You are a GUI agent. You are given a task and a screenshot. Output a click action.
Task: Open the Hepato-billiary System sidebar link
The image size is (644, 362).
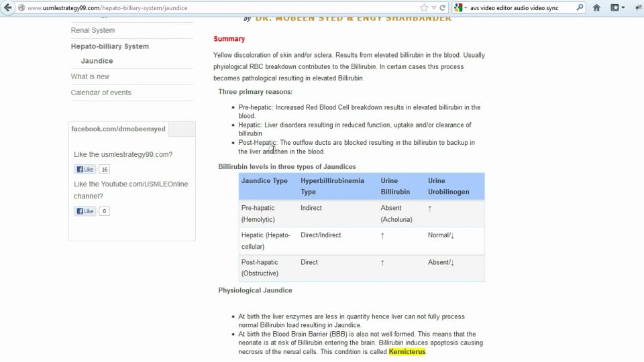click(109, 46)
